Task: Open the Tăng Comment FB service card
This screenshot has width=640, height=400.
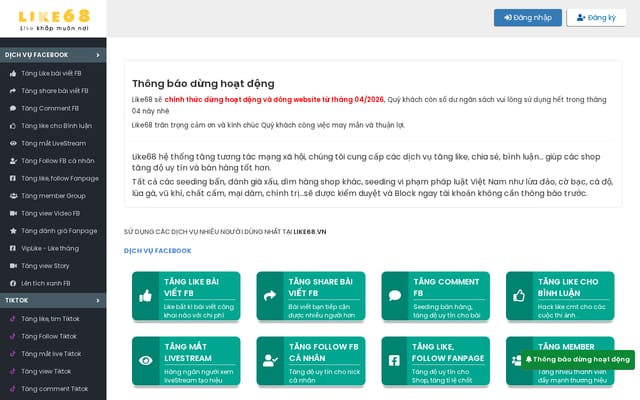Action: point(436,296)
